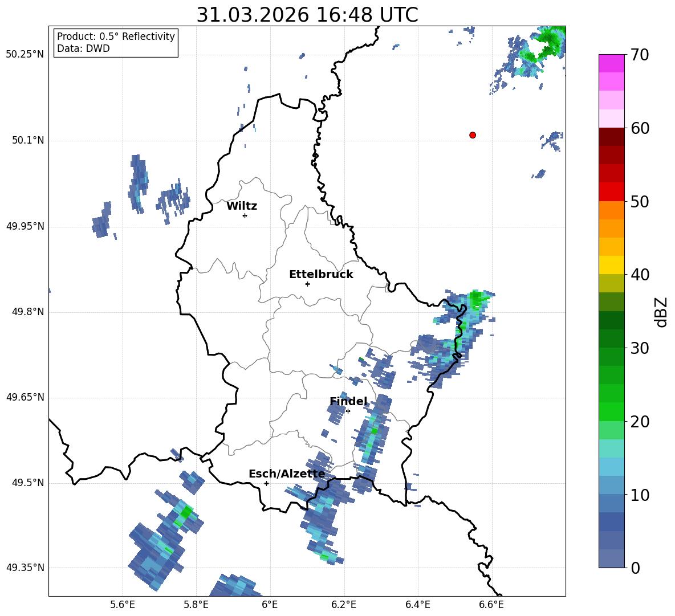This screenshot has width=675, height=616.
Task: Click the magenta top colorbar segment
Action: (x=611, y=64)
